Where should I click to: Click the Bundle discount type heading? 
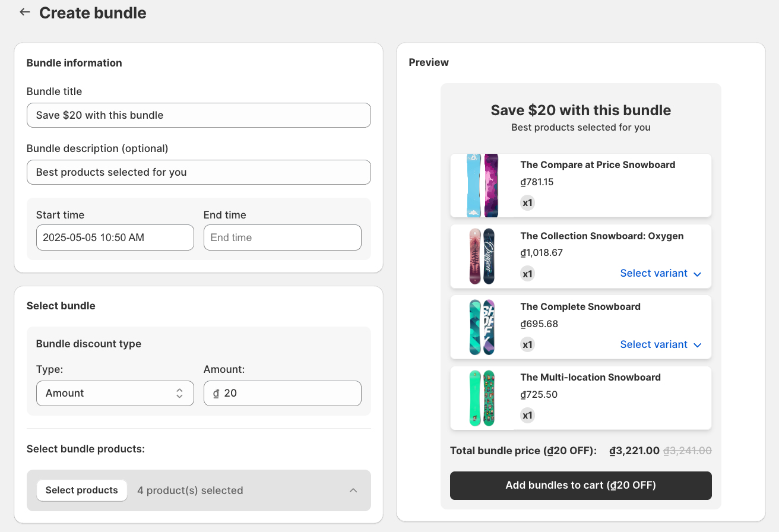click(x=88, y=344)
